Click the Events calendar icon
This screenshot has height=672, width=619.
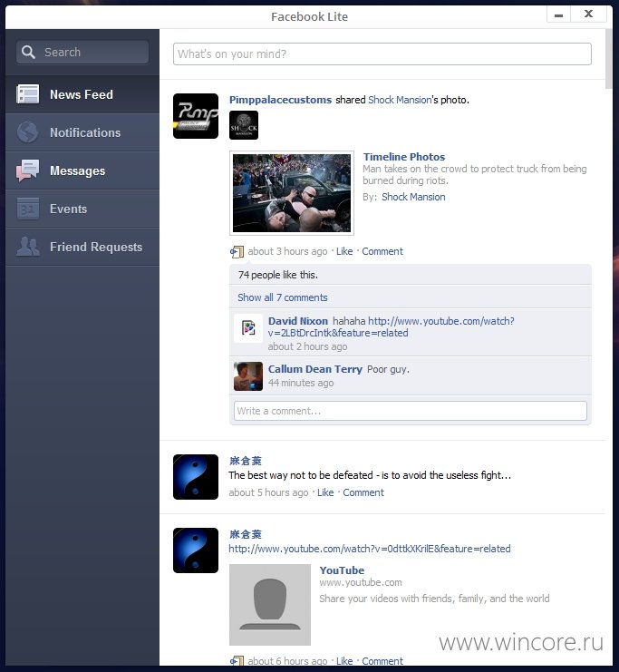pyautogui.click(x=28, y=209)
